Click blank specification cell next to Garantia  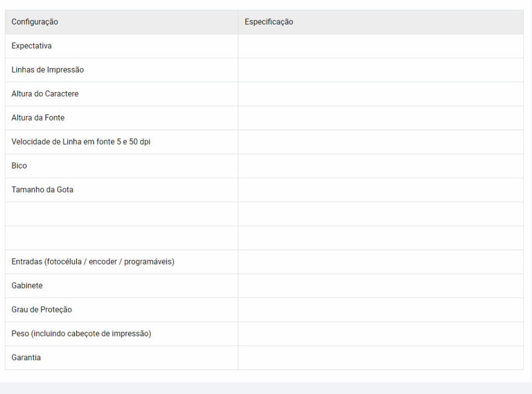(380, 358)
